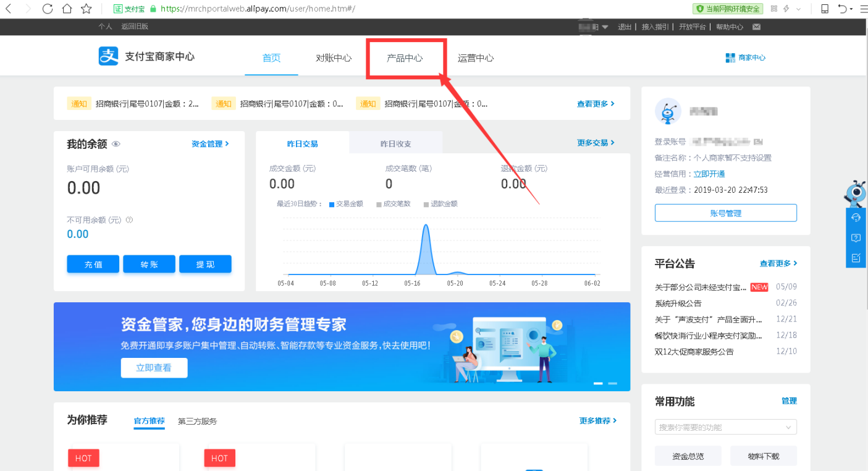Screen dimensions: 868x471
Task: Click the 提现 button
Action: 206,264
